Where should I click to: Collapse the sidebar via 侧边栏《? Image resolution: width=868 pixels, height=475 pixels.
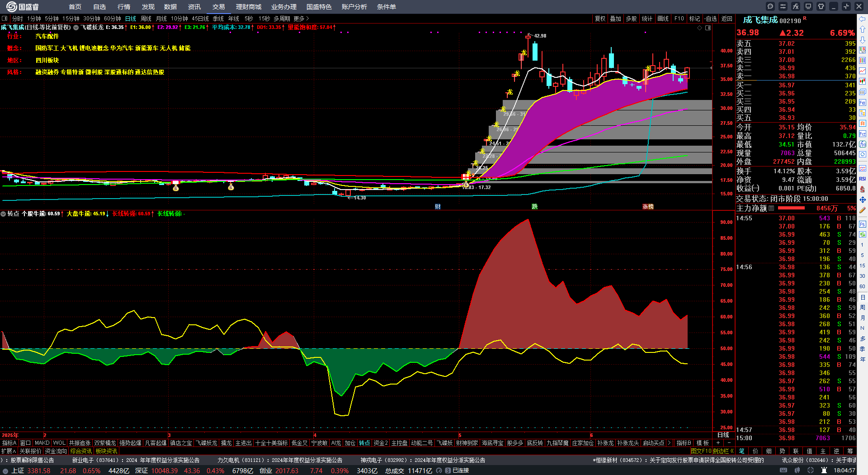click(x=723, y=451)
